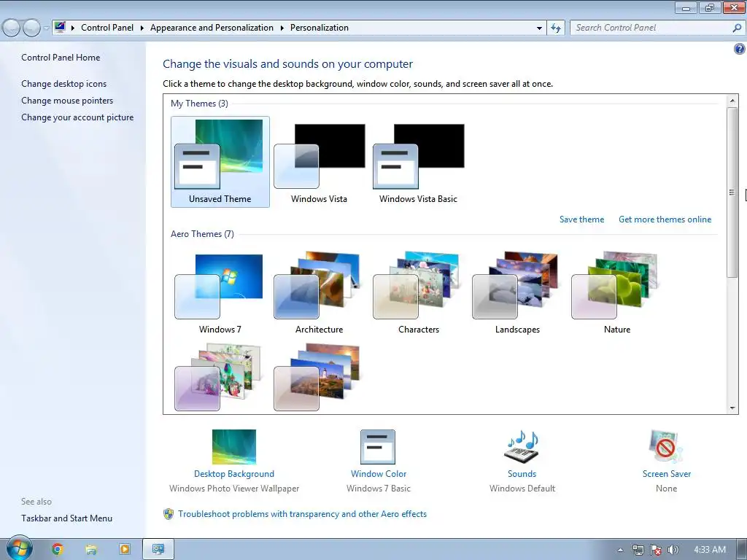Choose the Architecture Aero theme
This screenshot has height=560, width=747.
[320, 293]
